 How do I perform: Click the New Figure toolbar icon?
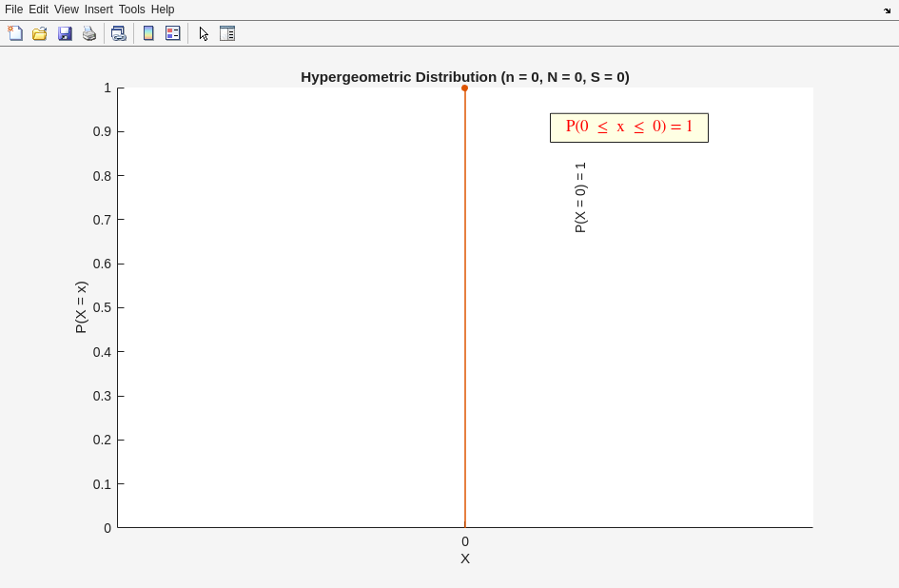point(15,33)
